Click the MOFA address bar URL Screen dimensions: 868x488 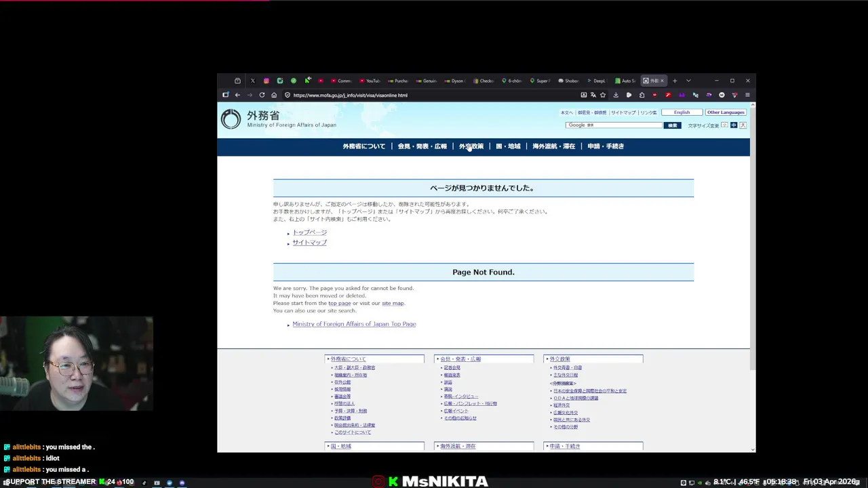pos(350,95)
